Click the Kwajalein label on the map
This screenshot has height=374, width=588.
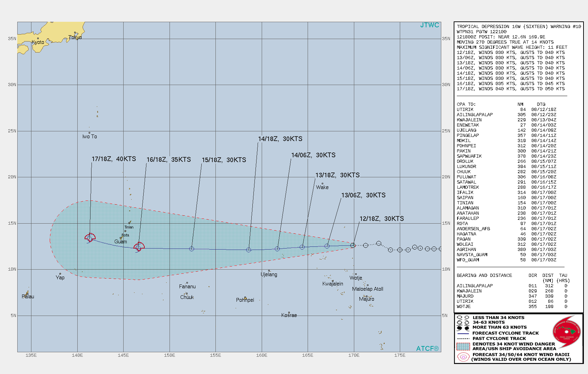tap(333, 284)
